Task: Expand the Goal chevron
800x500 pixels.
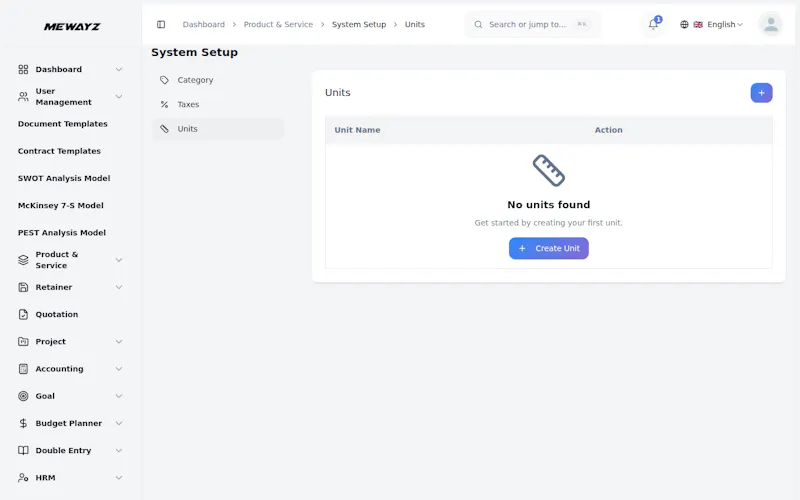Action: tap(118, 396)
